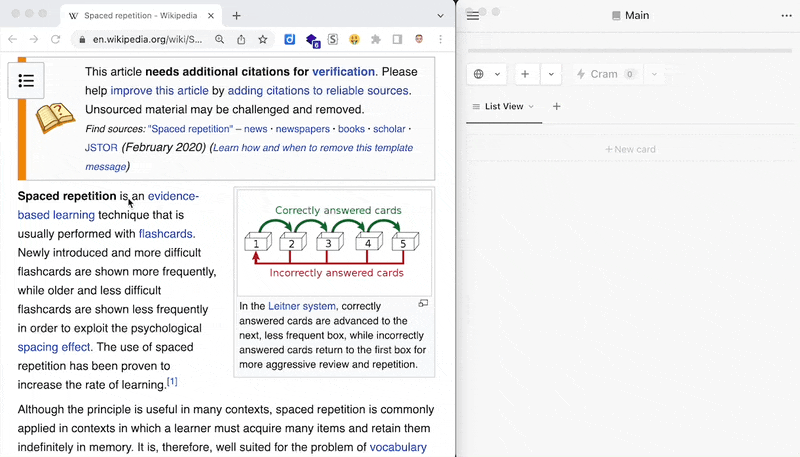Screen dimensions: 800x457
Task: Open the Leitner system link
Action: tap(301, 306)
